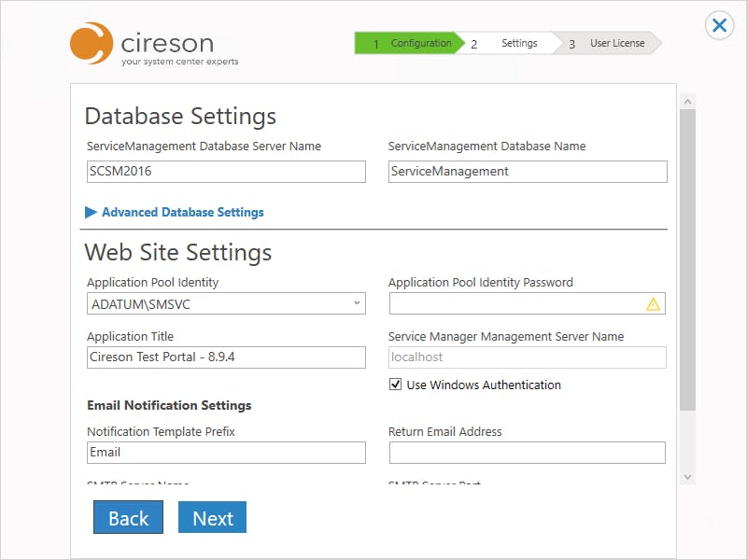Click the 'ServiceManagement Database Server Name' label
This screenshot has height=560, width=747.
[x=204, y=147]
